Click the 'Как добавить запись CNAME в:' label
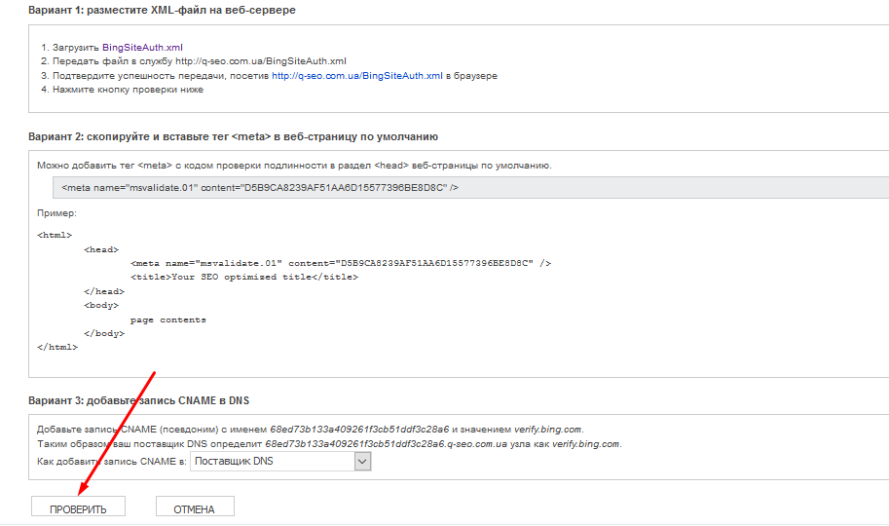The width and height of the screenshot is (889, 526). 110,461
